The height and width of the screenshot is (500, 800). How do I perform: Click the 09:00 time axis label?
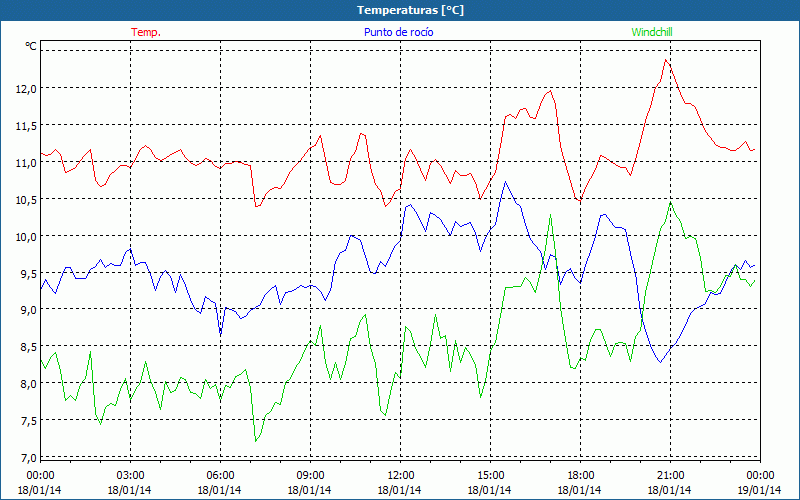click(310, 476)
